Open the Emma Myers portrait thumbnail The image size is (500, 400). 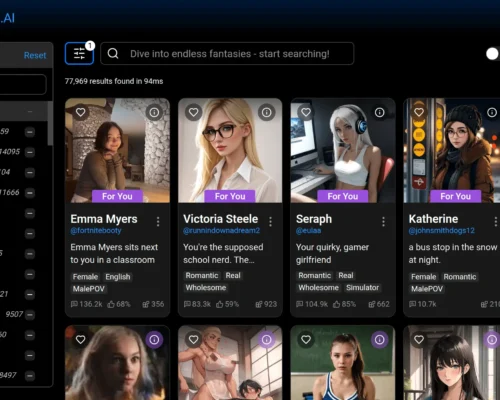[117, 150]
